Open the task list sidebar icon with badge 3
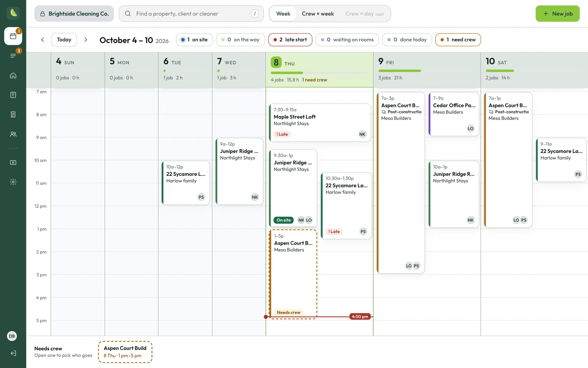Image resolution: width=588 pixels, height=368 pixels. point(13,56)
